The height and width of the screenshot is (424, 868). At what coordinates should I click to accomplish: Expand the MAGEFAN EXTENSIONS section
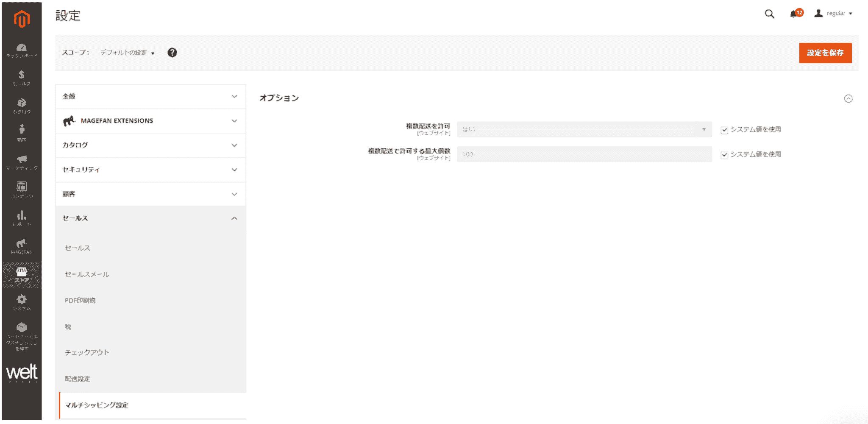point(150,121)
